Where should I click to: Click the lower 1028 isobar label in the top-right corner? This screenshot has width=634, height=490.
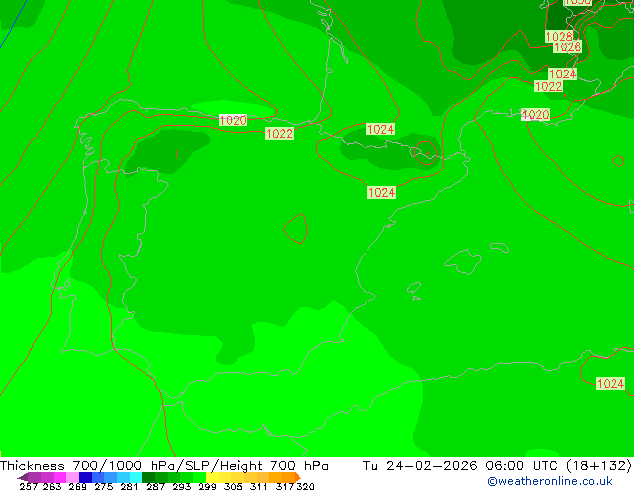tap(567, 47)
